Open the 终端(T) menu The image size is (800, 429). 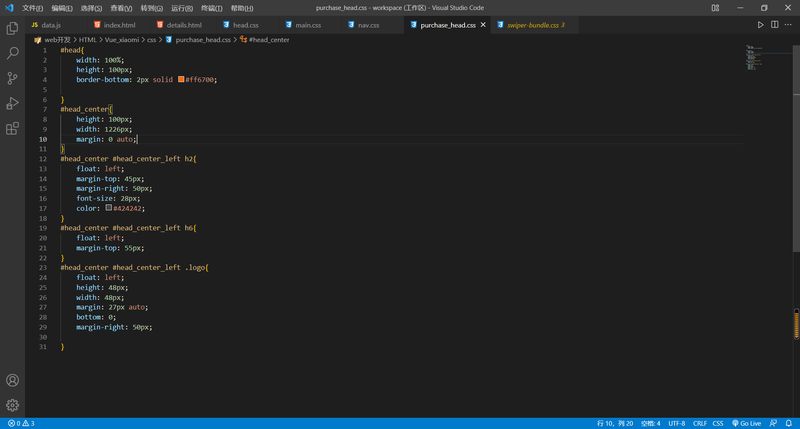(212, 8)
